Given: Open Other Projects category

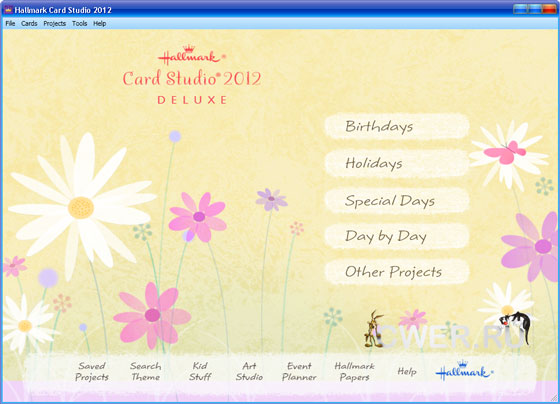Looking at the screenshot, I should pyautogui.click(x=397, y=272).
